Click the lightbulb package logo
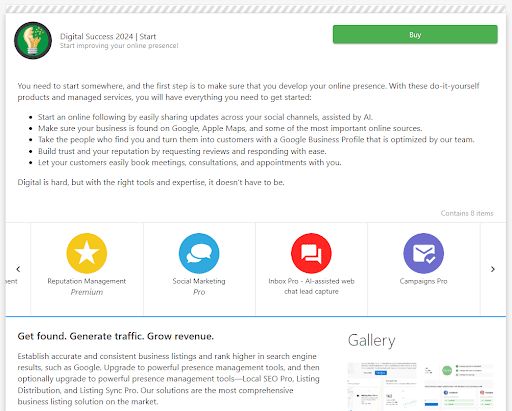This screenshot has height=411, width=512. 33,40
